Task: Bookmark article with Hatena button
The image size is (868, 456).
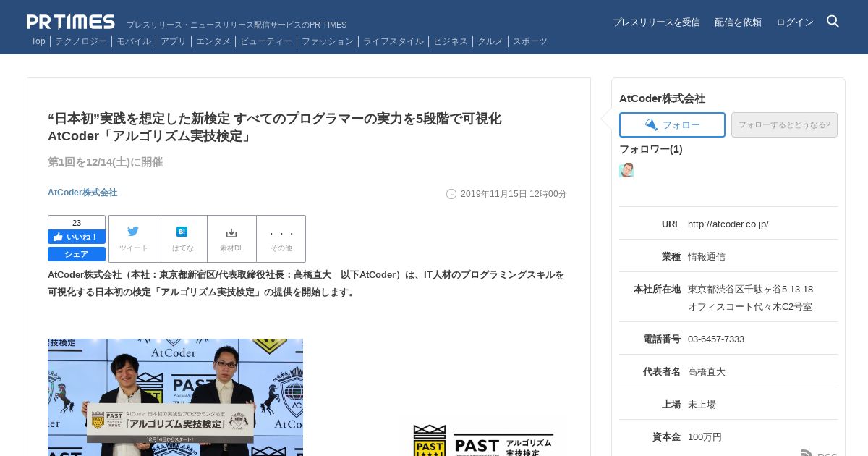Action: click(x=182, y=239)
